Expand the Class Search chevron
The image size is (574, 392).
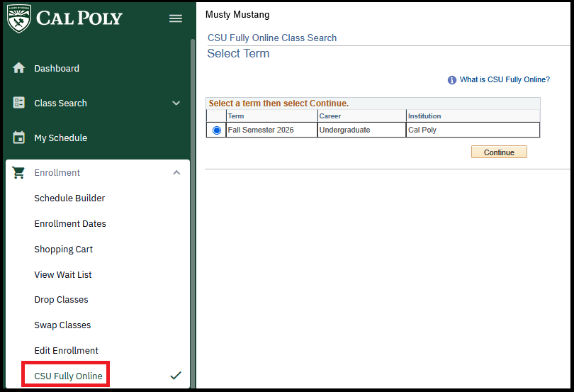(176, 103)
